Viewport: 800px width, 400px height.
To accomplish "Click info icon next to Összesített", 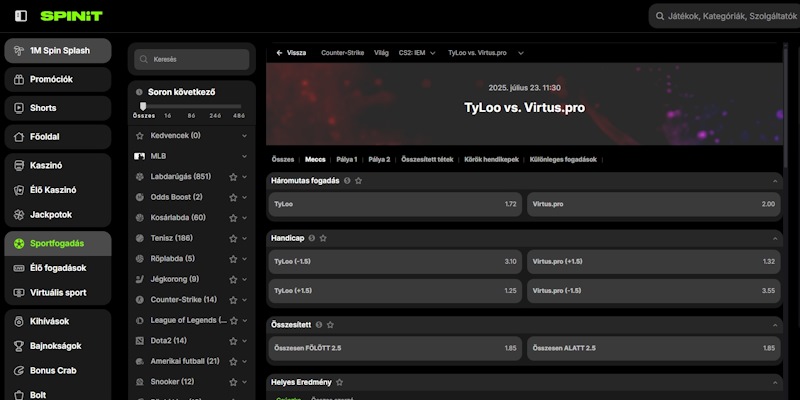I will coord(319,324).
